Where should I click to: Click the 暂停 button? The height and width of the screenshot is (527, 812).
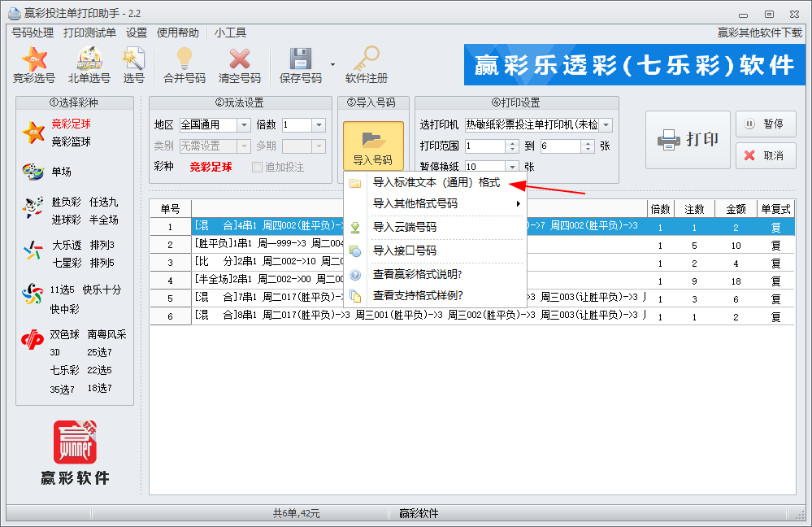pyautogui.click(x=766, y=124)
